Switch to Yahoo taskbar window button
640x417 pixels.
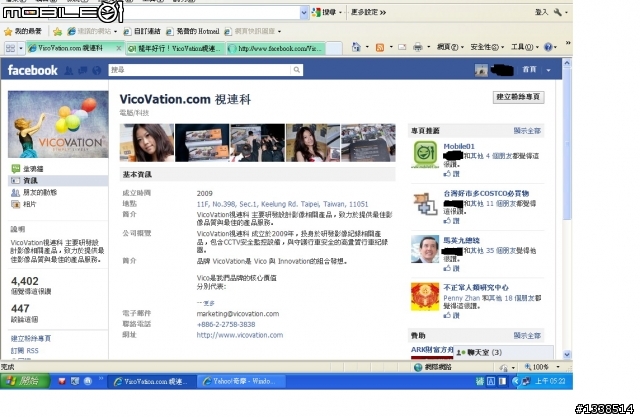click(241, 382)
